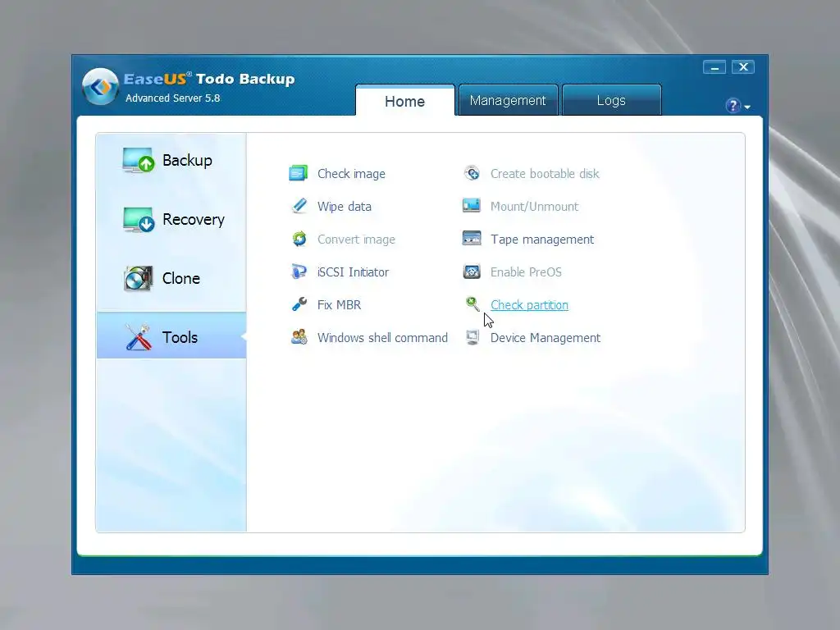Click the EaseUS logo icon

click(100, 86)
